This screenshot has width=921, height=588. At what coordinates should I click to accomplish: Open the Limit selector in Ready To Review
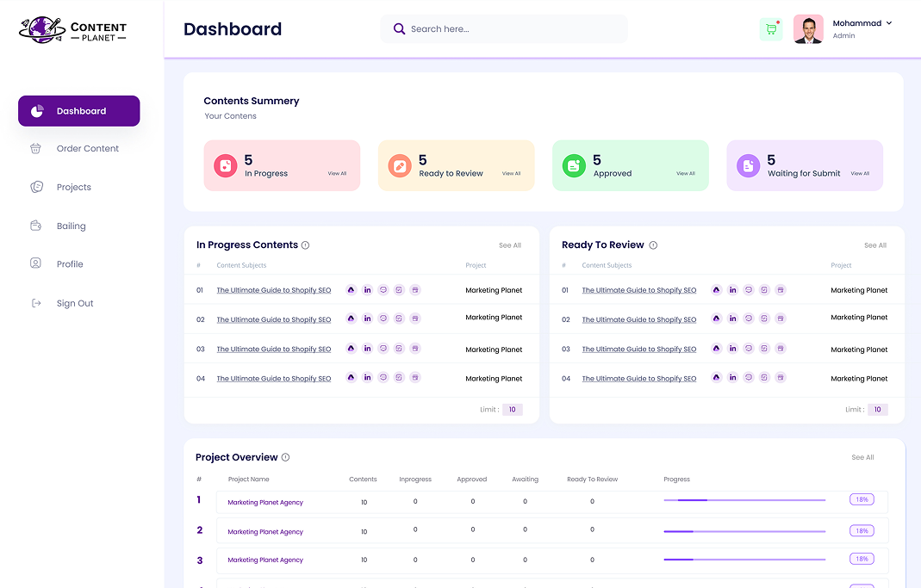coord(877,410)
